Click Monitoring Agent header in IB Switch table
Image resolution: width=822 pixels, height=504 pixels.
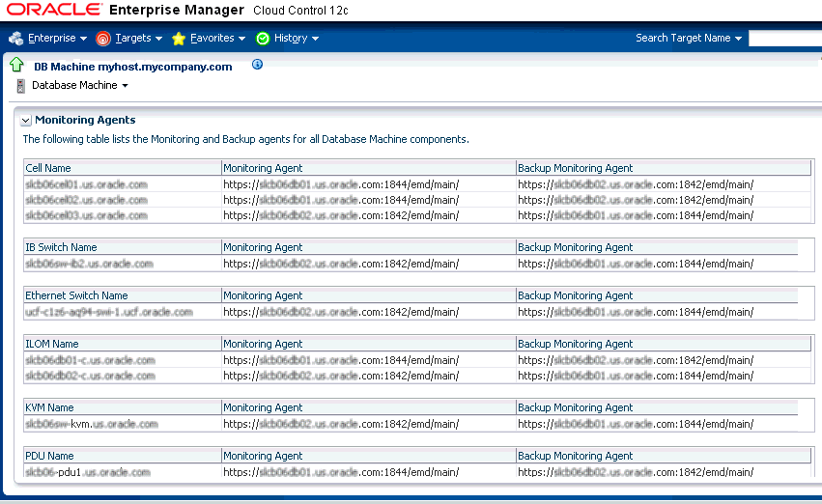click(369, 247)
